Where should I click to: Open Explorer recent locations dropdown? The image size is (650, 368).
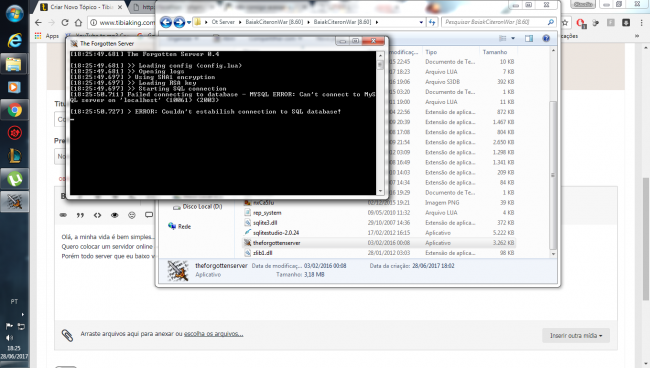point(189,22)
